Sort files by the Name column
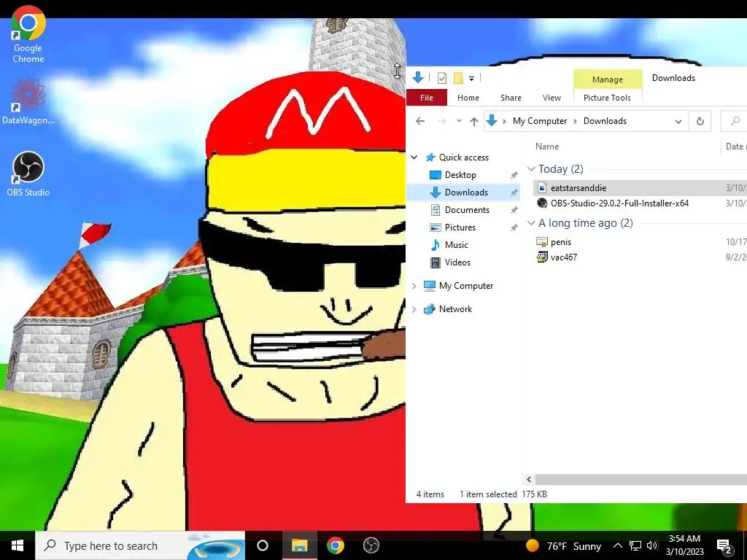The image size is (747, 560). click(x=547, y=147)
